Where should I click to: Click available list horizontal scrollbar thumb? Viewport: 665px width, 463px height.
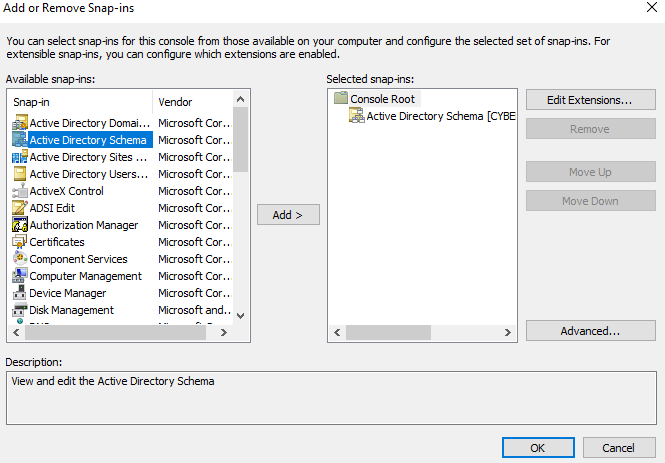click(115, 333)
